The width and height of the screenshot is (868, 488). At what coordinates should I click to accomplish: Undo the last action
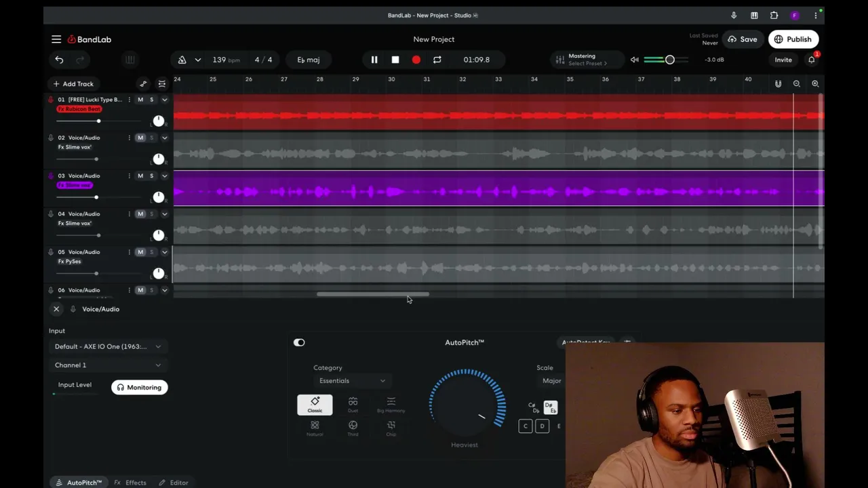pos(59,60)
